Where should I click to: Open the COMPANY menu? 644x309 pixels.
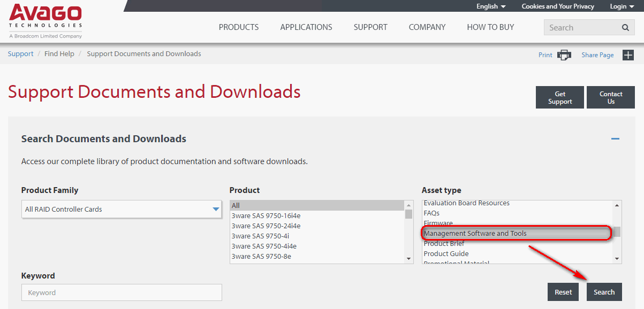pyautogui.click(x=427, y=27)
